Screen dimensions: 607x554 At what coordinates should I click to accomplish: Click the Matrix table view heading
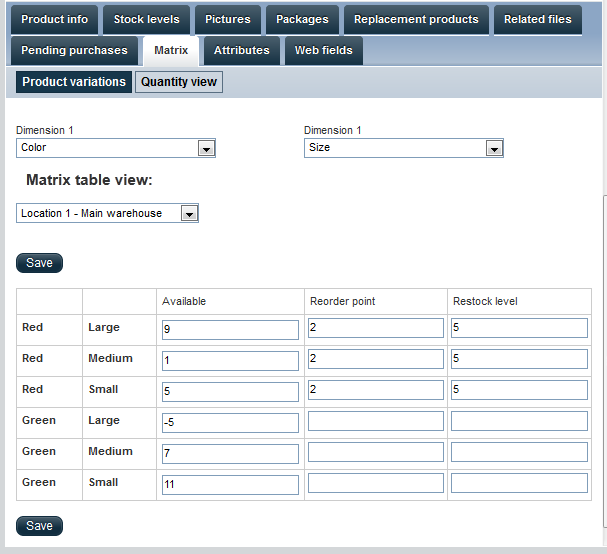(x=89, y=180)
